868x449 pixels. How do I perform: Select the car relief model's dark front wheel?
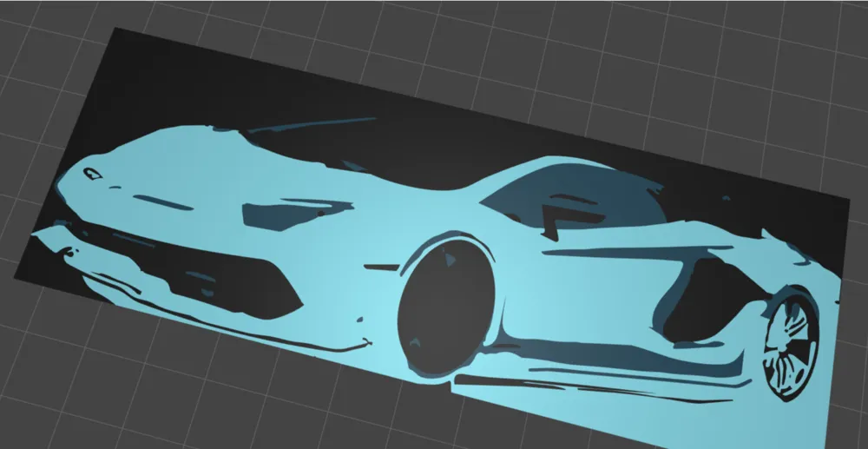point(446,307)
